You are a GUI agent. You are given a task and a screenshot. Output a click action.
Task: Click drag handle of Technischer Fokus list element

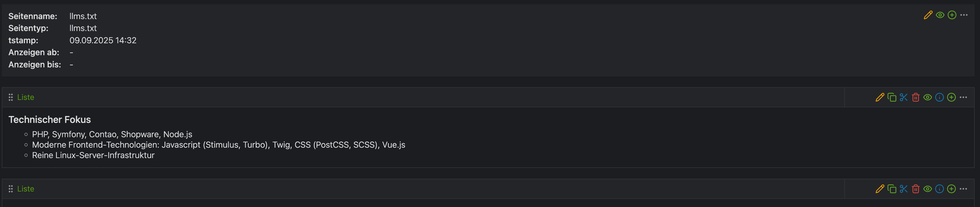11,98
